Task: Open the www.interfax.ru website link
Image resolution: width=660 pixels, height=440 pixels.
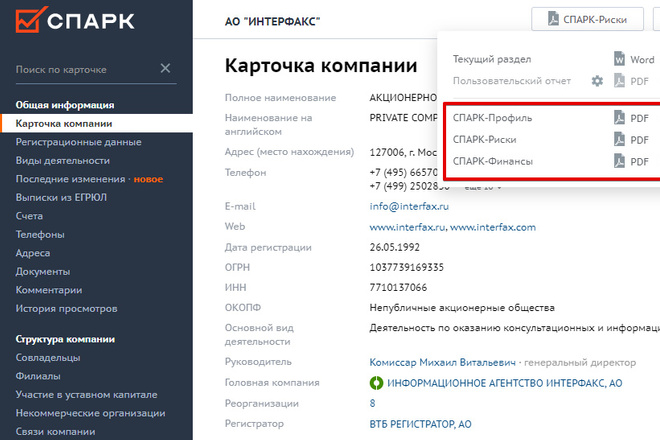Action: 407,227
